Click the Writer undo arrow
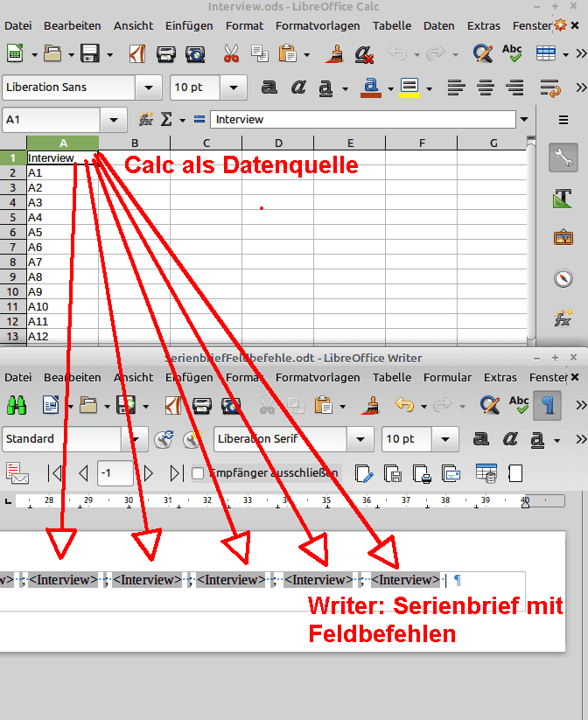Viewport: 588px width, 720px height. tap(403, 405)
